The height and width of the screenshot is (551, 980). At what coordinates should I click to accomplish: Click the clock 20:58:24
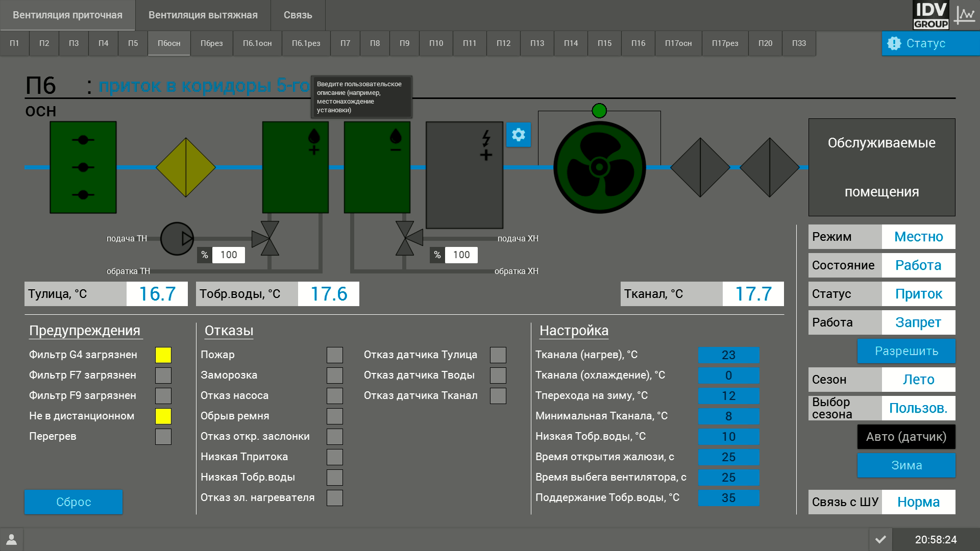pos(936,540)
